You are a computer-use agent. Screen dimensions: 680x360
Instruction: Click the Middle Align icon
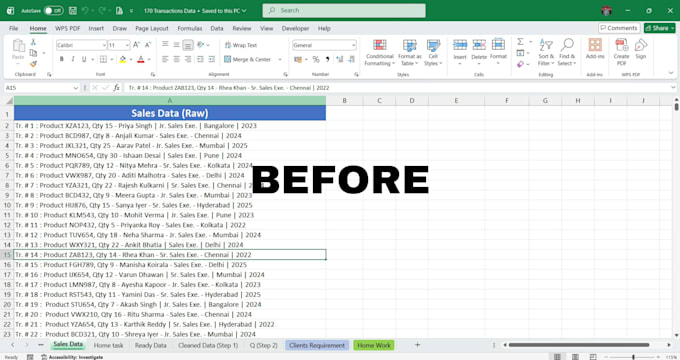coord(177,45)
